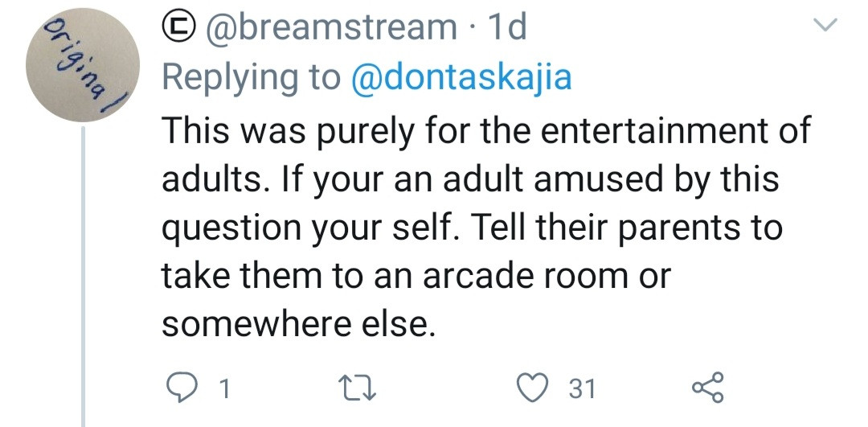Screen dimensions: 868x427
Task: Visit the @dontaskajia mention link
Action: pyautogui.click(x=461, y=77)
